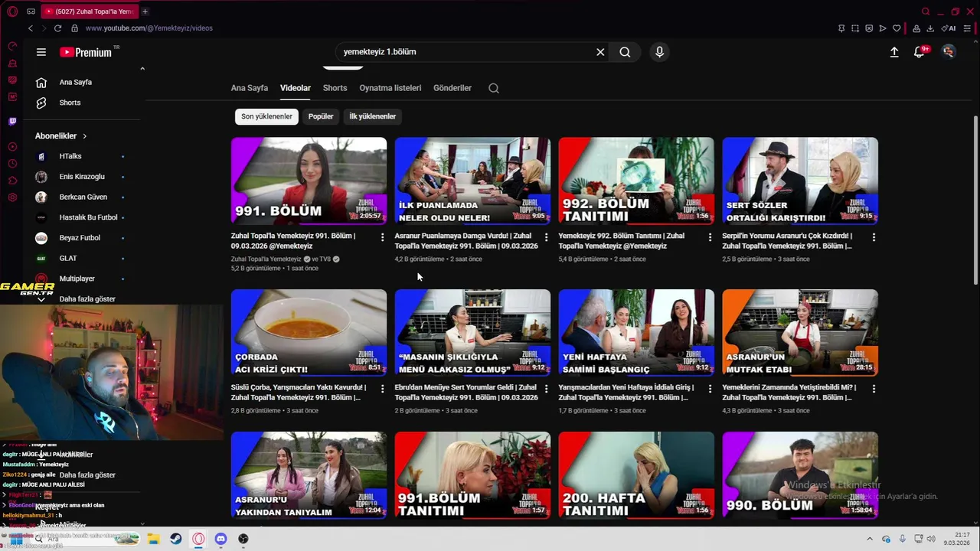Open the snapshot tool in address bar

[x=855, y=28]
